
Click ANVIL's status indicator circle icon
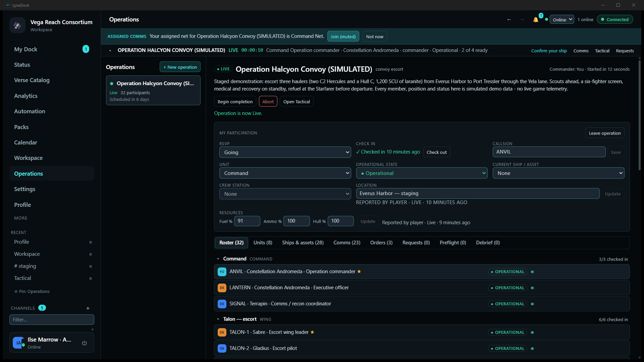(532, 272)
